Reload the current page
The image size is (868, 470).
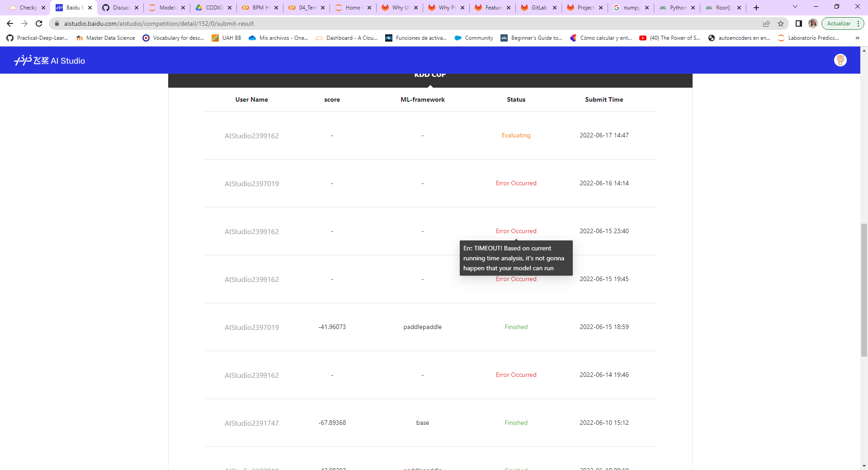[39, 23]
